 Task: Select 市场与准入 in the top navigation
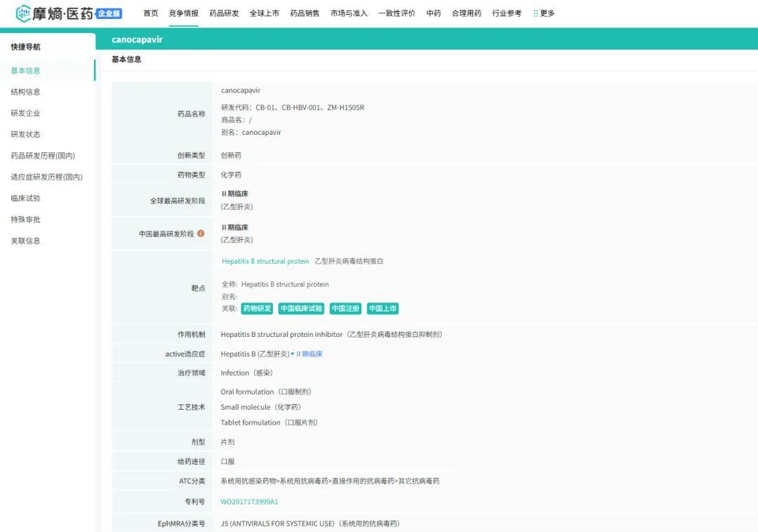pos(349,12)
